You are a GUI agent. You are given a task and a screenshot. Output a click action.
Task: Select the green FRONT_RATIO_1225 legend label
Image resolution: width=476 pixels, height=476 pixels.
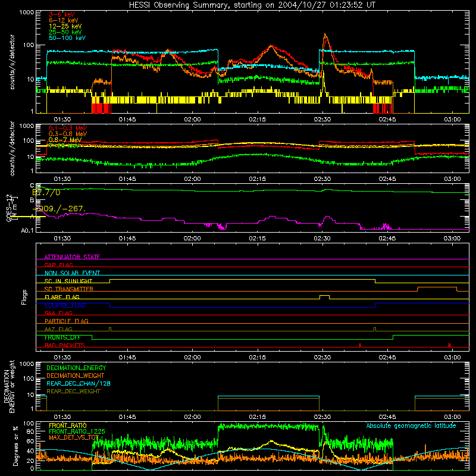click(x=77, y=431)
